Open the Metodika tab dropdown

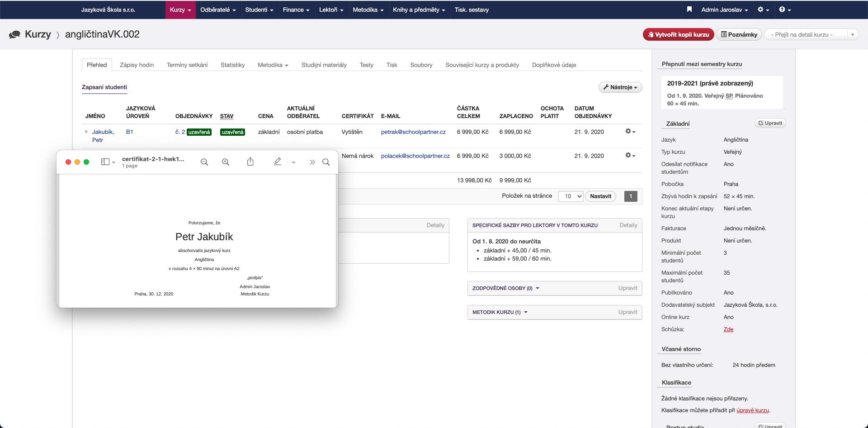tap(273, 65)
